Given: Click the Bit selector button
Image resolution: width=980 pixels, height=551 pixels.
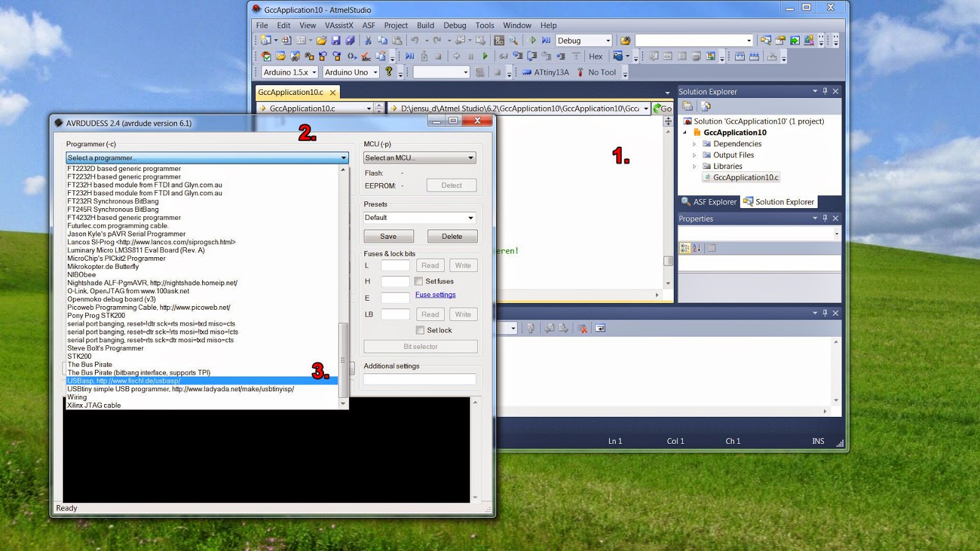Looking at the screenshot, I should [x=421, y=347].
